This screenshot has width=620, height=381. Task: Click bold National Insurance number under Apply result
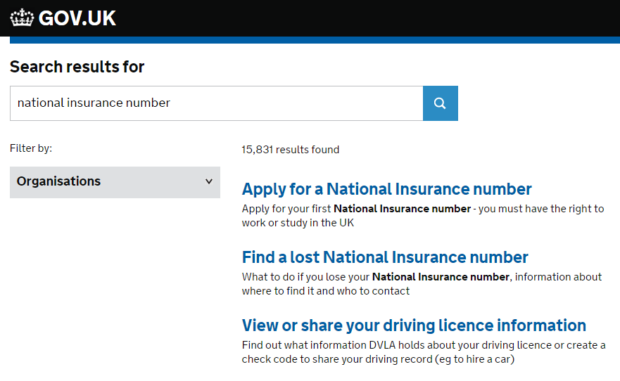tap(402, 209)
